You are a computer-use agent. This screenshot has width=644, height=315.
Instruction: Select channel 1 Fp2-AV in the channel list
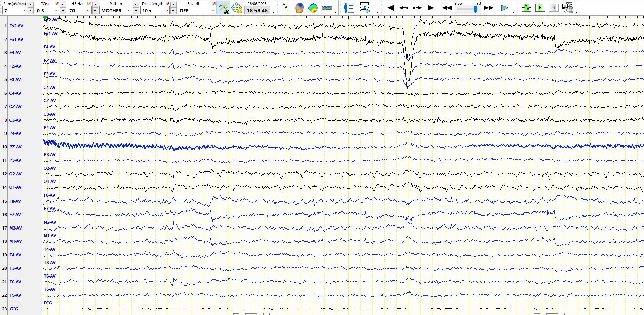(16, 26)
